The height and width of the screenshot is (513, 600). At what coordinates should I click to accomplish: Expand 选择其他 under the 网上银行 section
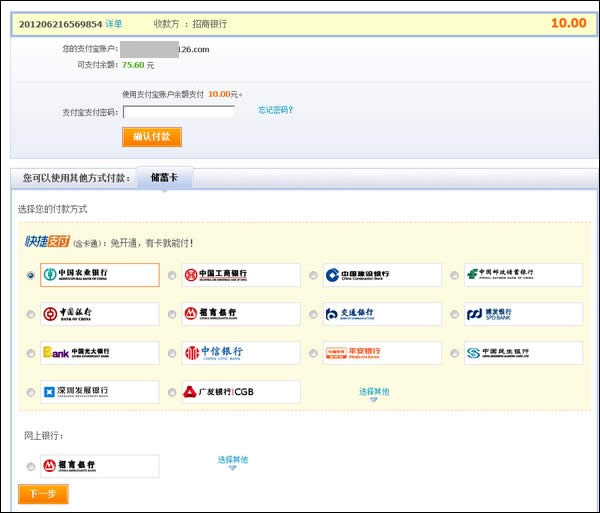232,461
